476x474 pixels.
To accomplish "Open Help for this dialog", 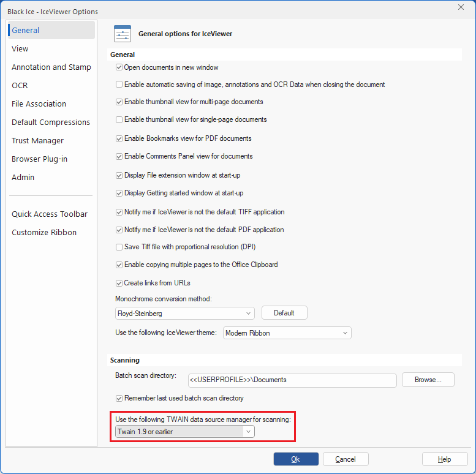I will coord(445,459).
